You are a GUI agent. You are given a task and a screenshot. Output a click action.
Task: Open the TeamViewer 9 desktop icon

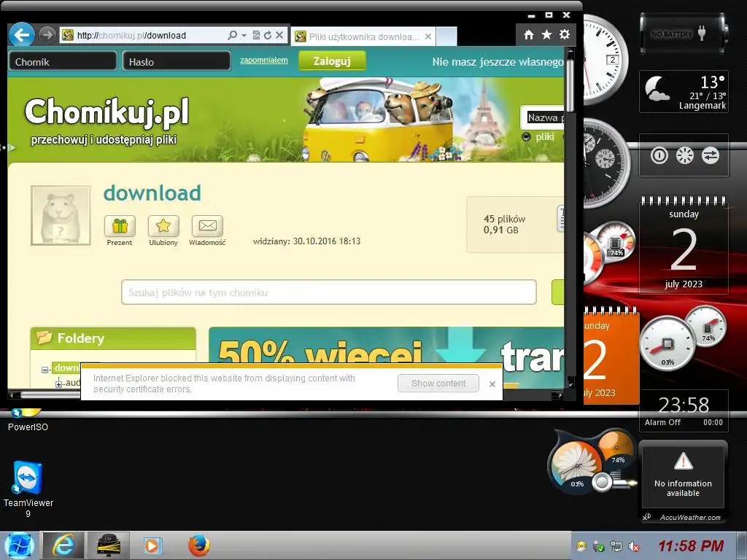point(28,489)
